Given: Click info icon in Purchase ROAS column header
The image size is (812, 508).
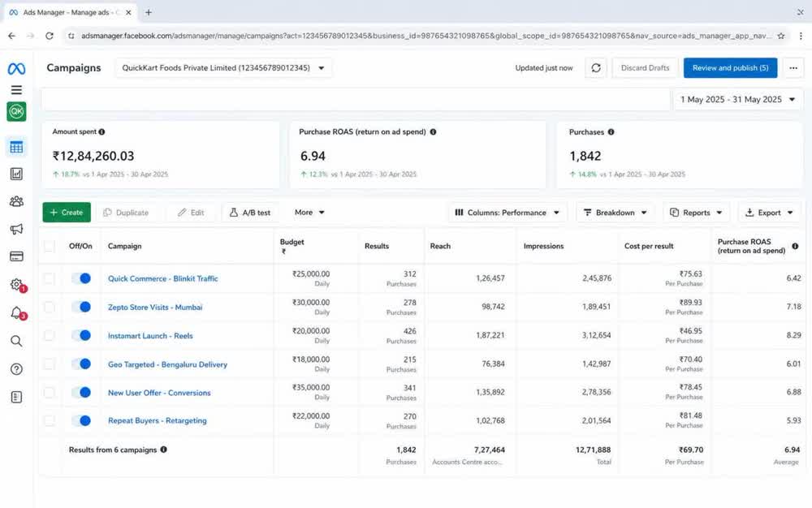Looking at the screenshot, I should pyautogui.click(x=795, y=246).
